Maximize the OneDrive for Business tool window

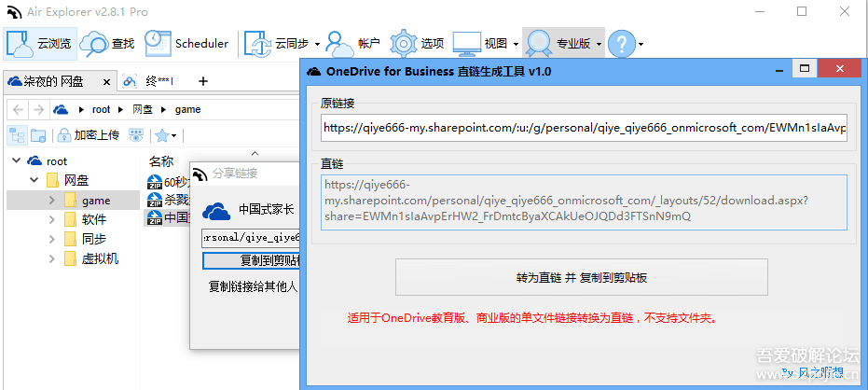click(x=805, y=69)
